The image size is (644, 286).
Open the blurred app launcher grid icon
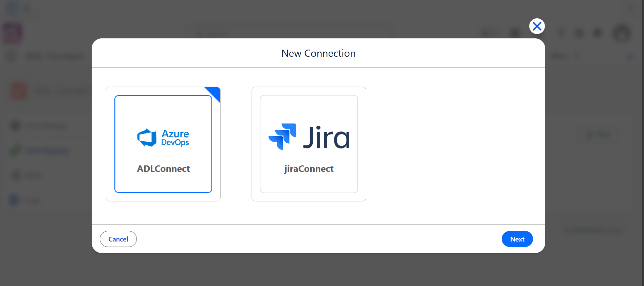(x=11, y=56)
